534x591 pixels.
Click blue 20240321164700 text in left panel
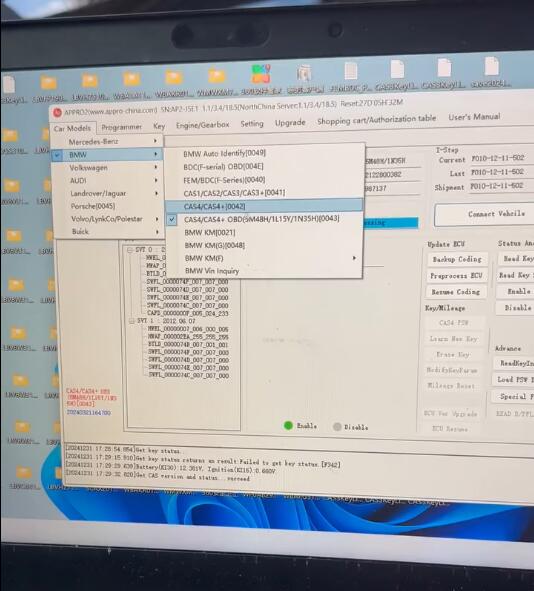click(89, 413)
